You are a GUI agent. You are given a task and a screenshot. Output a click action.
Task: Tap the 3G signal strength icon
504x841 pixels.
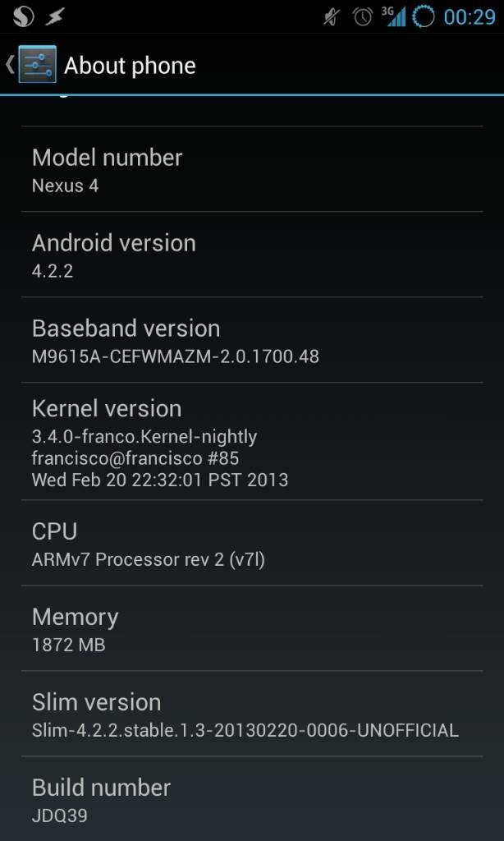click(x=393, y=16)
